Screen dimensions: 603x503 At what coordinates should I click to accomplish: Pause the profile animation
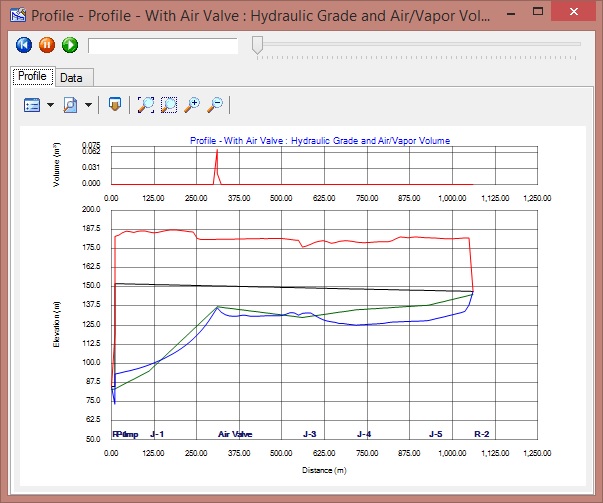[47, 45]
